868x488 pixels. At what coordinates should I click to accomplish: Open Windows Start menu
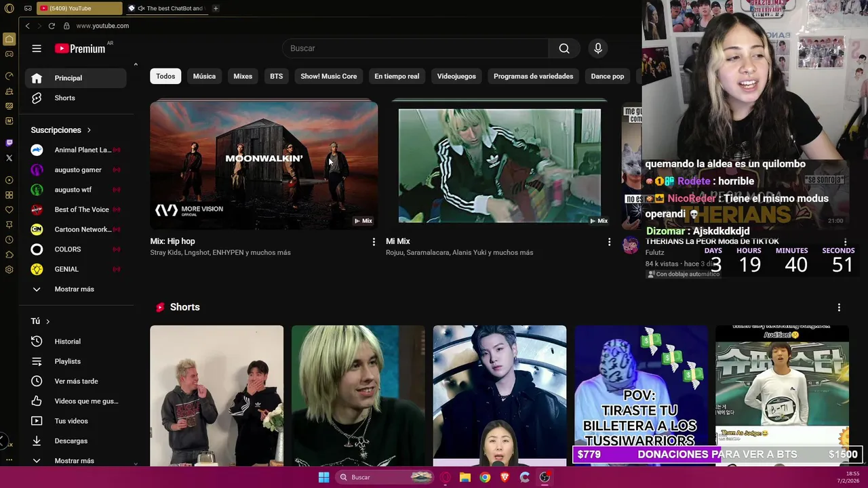click(323, 477)
